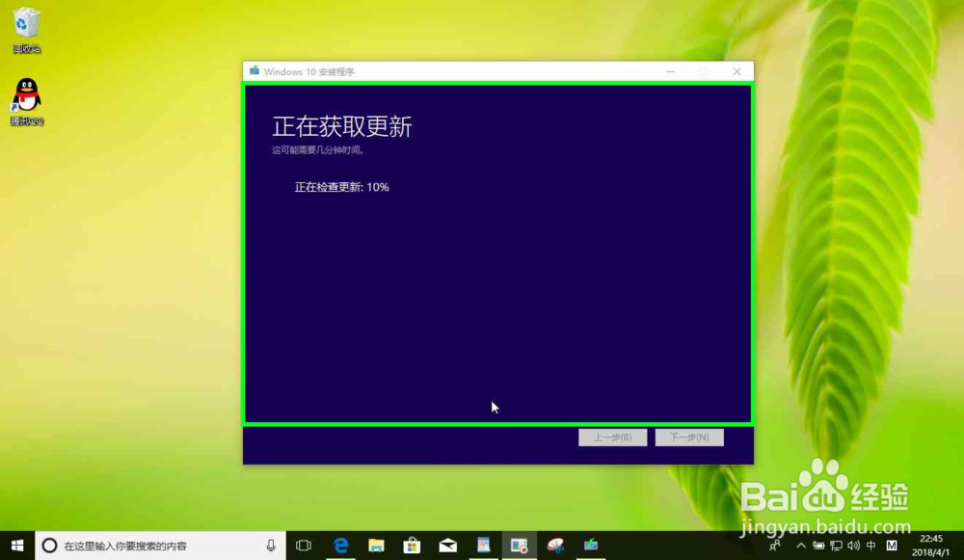
Task: Click the 上一步(B) back button
Action: click(612, 437)
